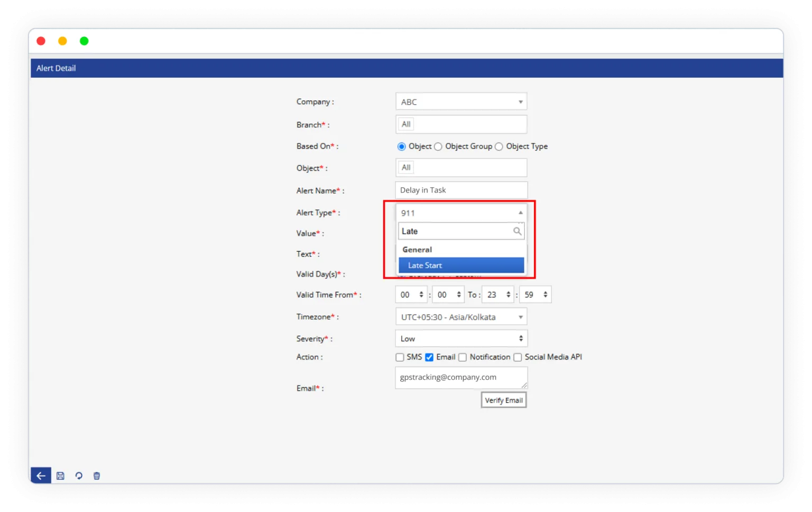Select Late Start from the list
812x512 pixels.
[x=461, y=266]
